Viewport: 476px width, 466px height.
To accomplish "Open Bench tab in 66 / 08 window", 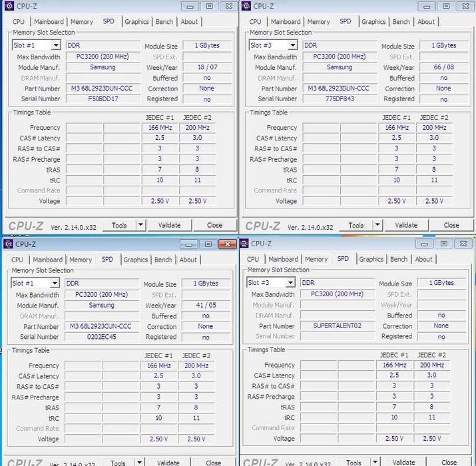I will point(401,22).
